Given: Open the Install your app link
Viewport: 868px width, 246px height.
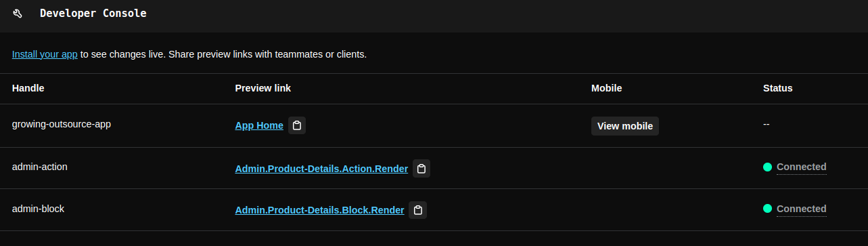Looking at the screenshot, I should [45, 54].
